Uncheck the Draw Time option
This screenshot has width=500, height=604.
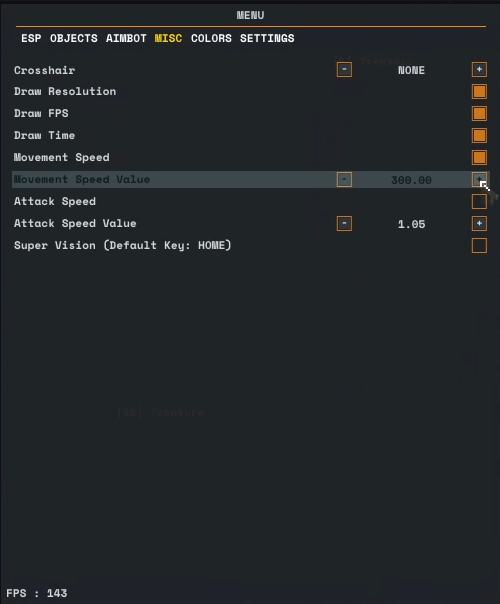click(479, 136)
